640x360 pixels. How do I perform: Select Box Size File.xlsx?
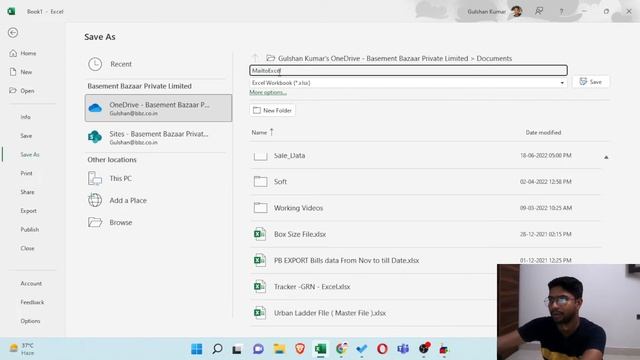pyautogui.click(x=426, y=234)
